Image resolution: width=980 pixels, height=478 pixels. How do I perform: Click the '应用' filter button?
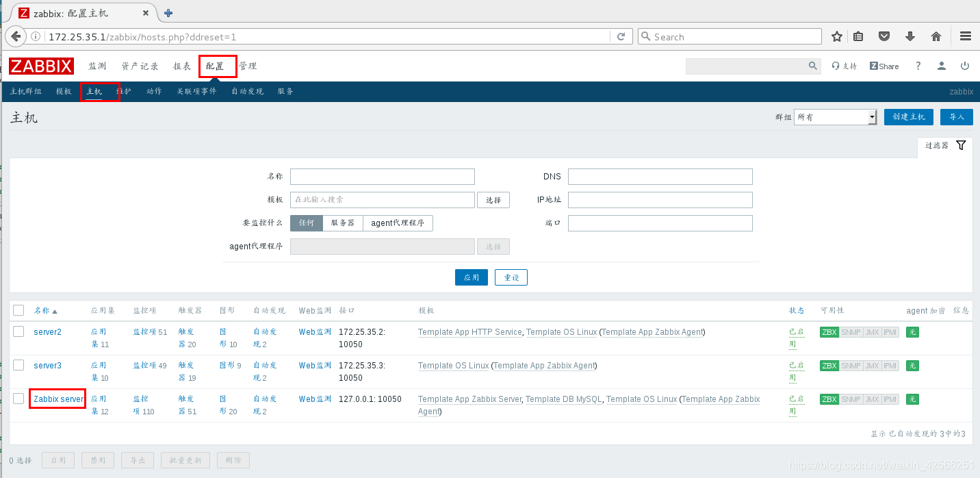tap(472, 277)
